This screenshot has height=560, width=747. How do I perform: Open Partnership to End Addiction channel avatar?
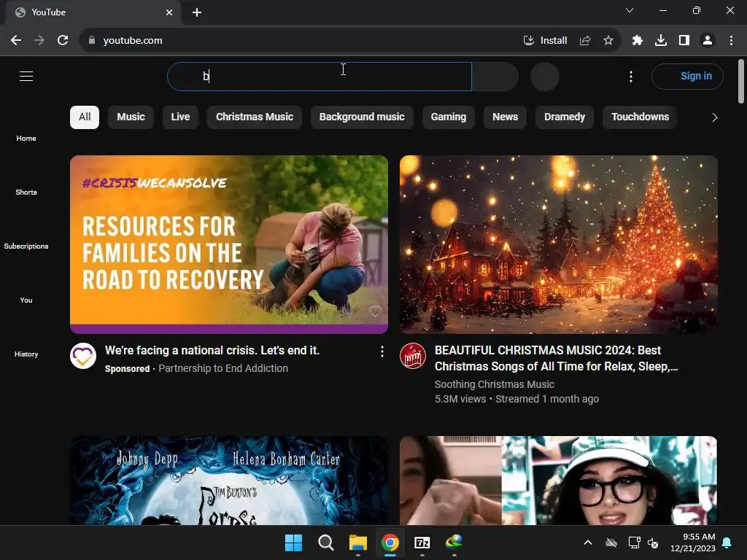tap(83, 356)
